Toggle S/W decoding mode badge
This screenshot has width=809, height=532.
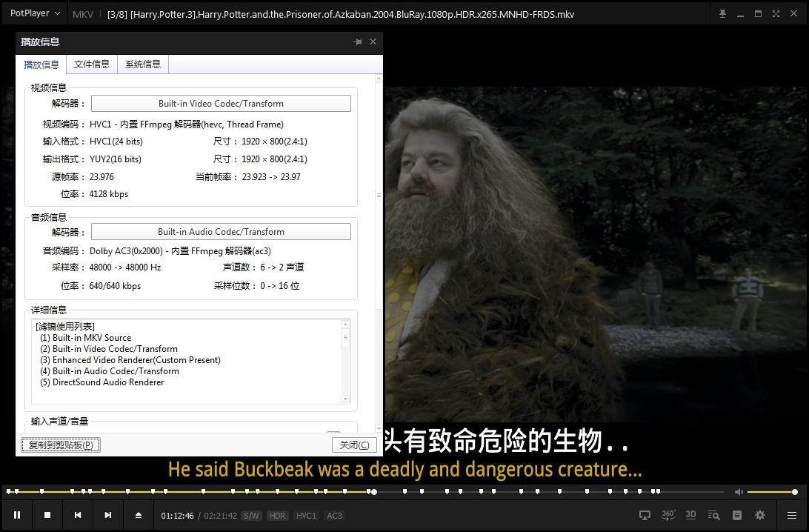[252, 515]
